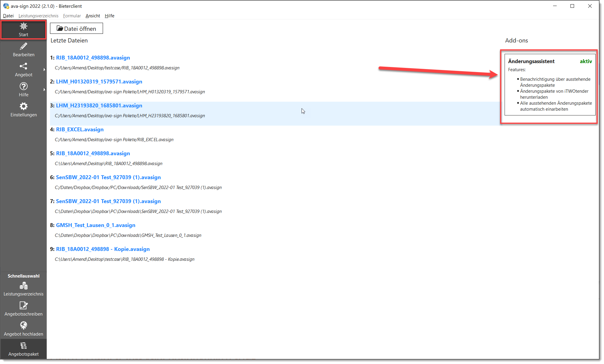Click path of Kopie.avasign in testcase folder
Screen dimensions: 604x364
coord(125,259)
